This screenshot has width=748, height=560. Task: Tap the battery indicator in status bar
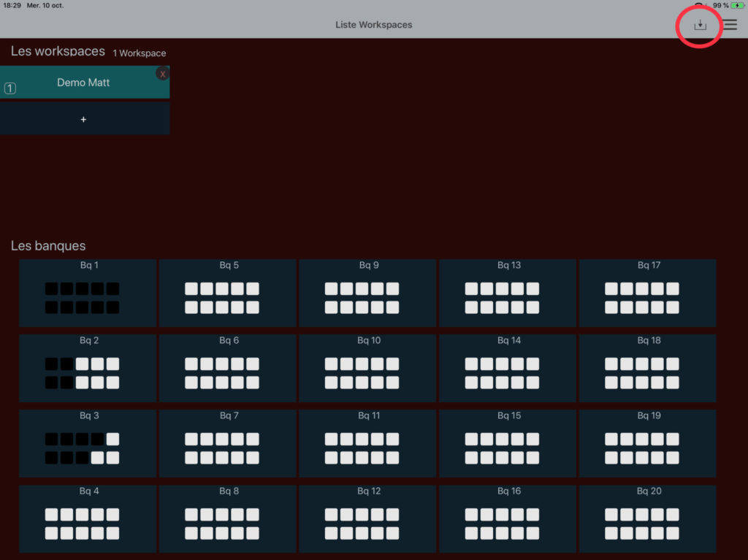click(736, 5)
